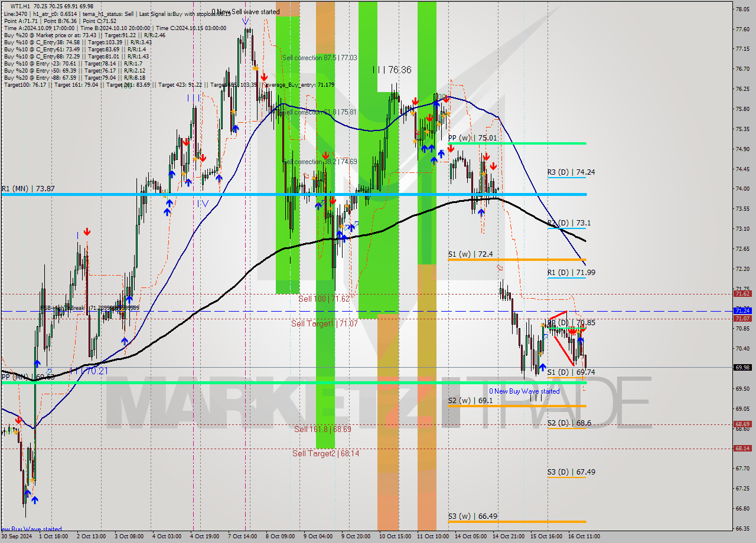Screen dimensions: 756x543
Task: Select the 'S2 (w) | 69.1' label
Action: click(470, 401)
